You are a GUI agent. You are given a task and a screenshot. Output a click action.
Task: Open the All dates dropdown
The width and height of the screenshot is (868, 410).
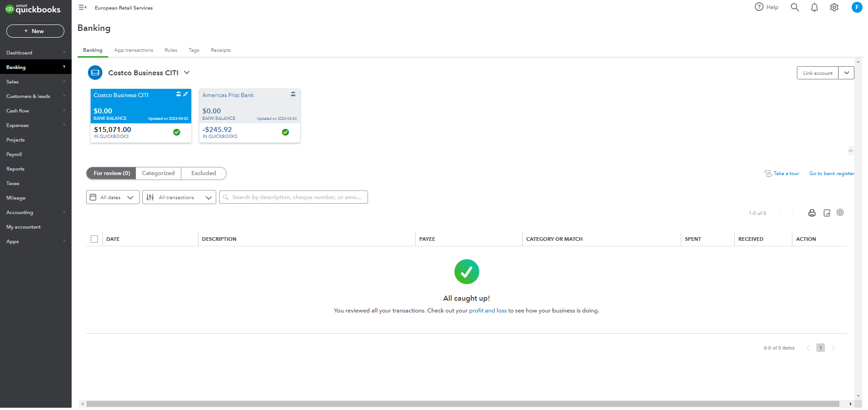click(x=113, y=197)
